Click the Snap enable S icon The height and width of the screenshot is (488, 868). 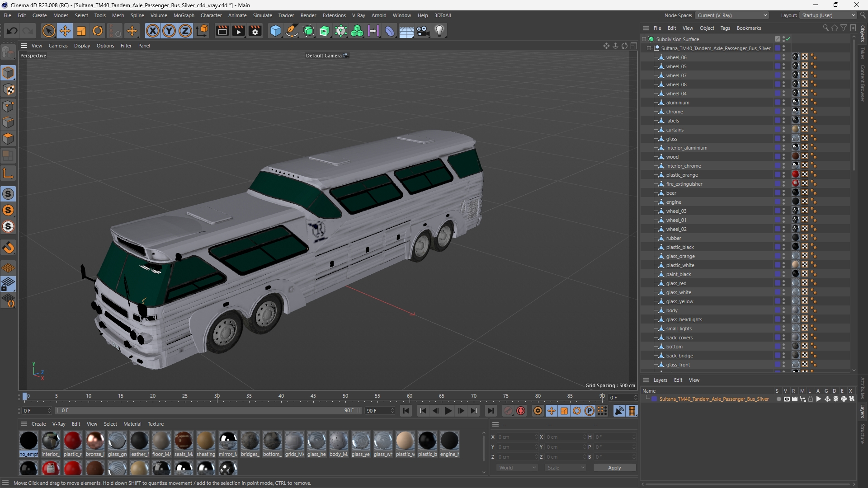click(x=8, y=194)
